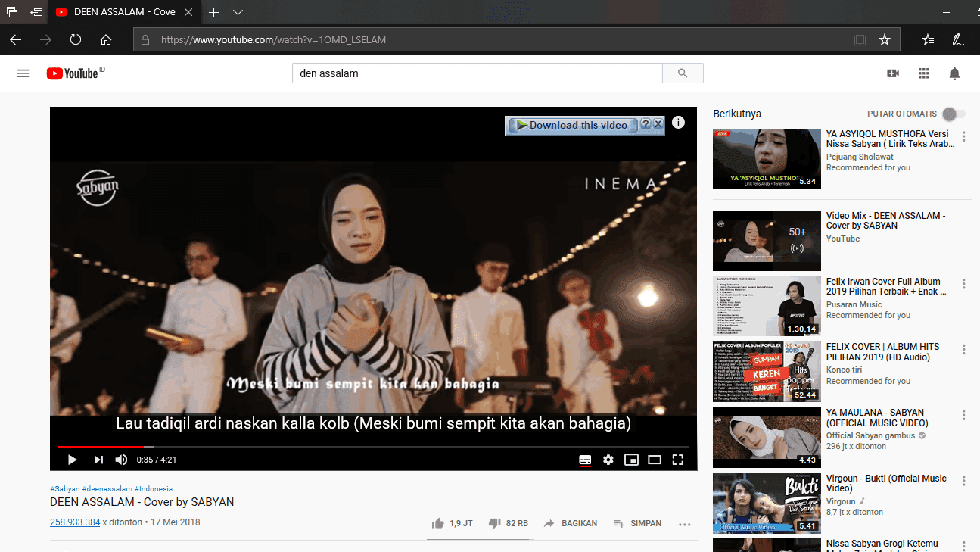Select the DEEN ASSALAM browser tab
The height and width of the screenshot is (552, 980).
pyautogui.click(x=125, y=12)
